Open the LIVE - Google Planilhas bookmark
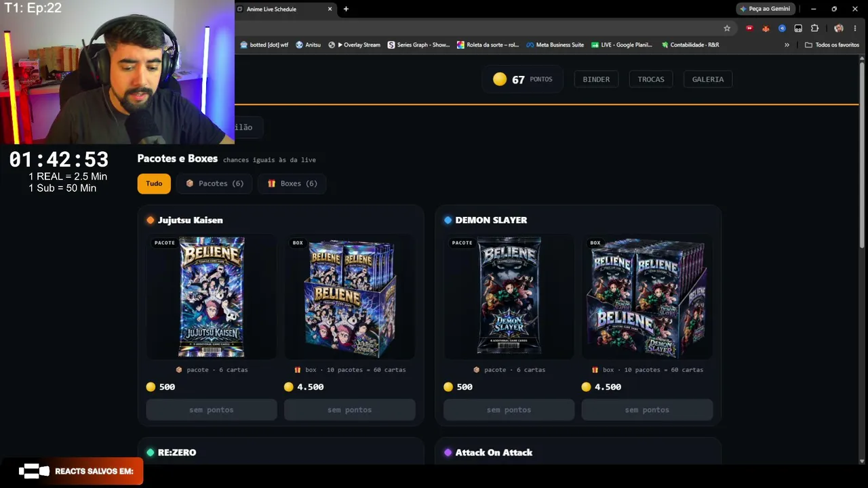The height and width of the screenshot is (488, 868). tap(621, 45)
